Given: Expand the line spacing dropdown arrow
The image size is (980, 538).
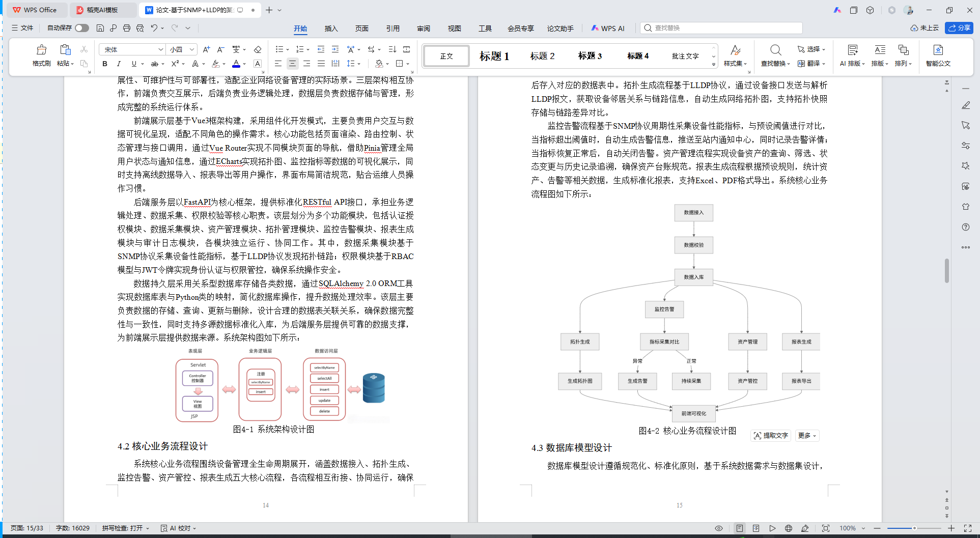Looking at the screenshot, I should 359,64.
